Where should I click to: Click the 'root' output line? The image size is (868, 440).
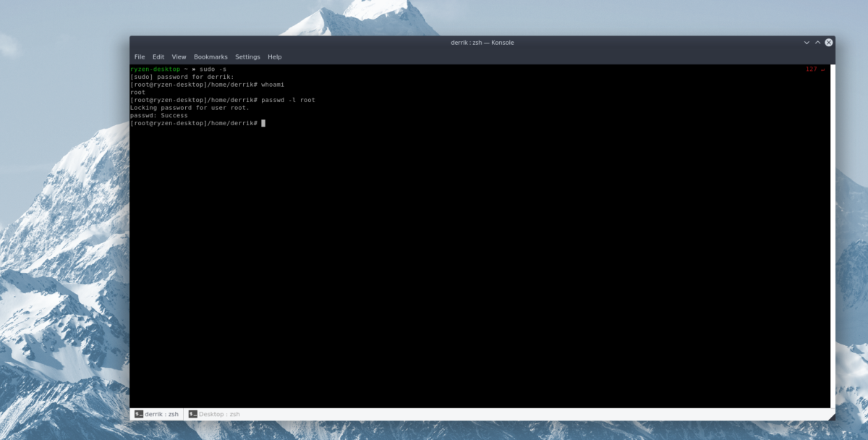137,92
